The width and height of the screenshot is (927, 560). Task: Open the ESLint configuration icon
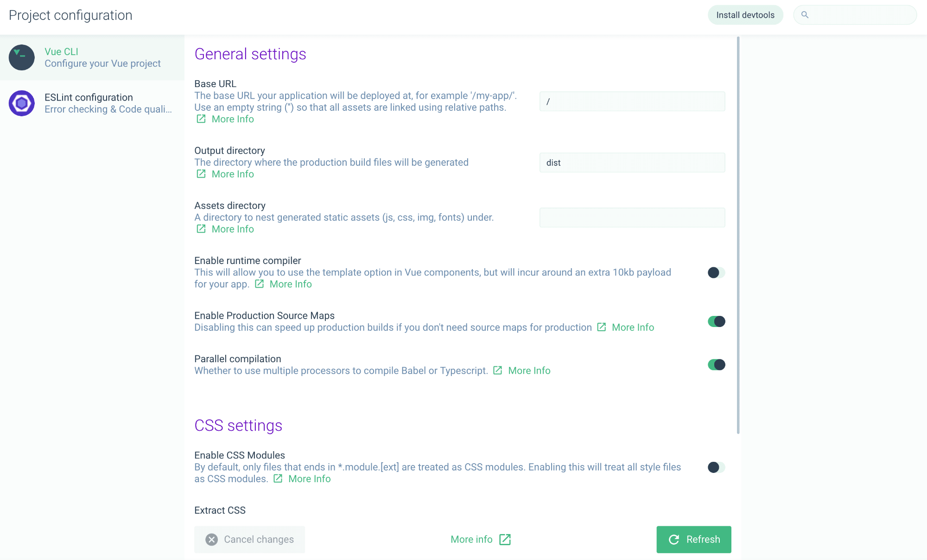point(22,103)
